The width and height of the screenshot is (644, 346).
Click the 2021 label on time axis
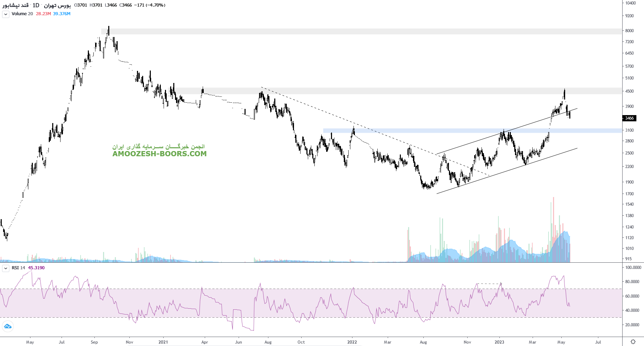click(x=163, y=342)
